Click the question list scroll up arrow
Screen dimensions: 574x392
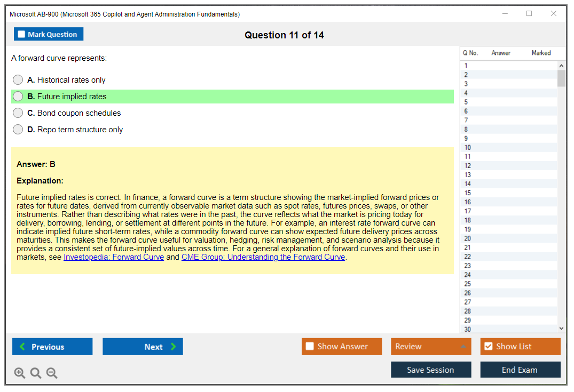pos(561,66)
